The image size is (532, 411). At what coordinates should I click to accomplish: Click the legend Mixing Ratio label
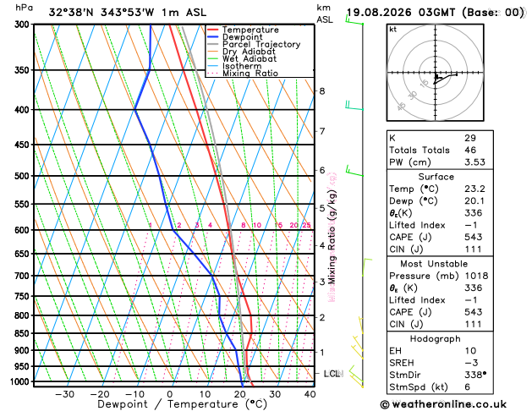(x=250, y=74)
